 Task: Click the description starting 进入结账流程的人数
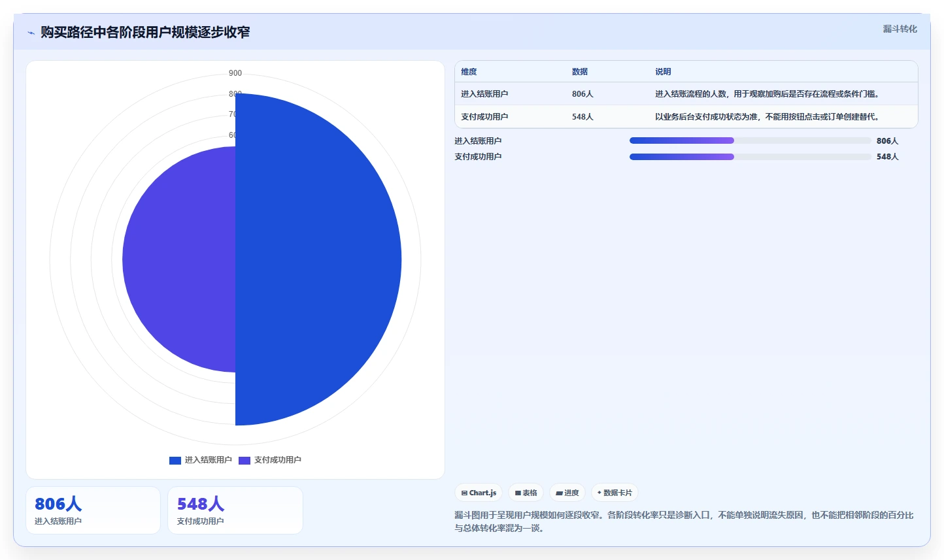(769, 94)
